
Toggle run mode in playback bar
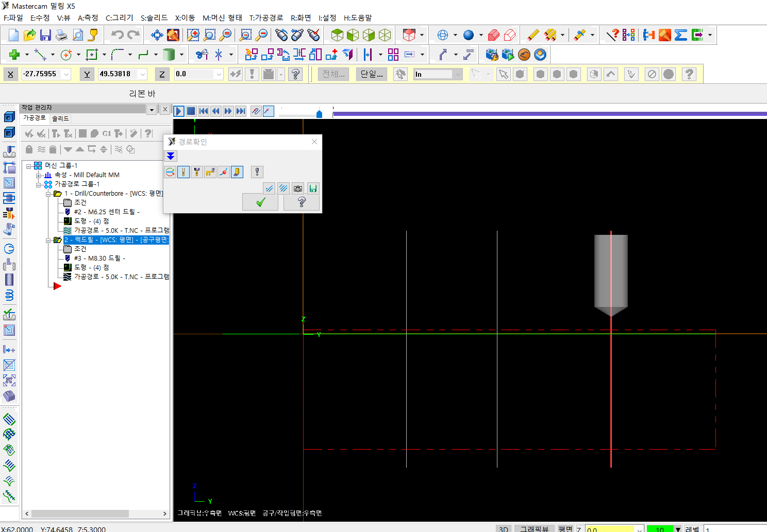[x=269, y=111]
